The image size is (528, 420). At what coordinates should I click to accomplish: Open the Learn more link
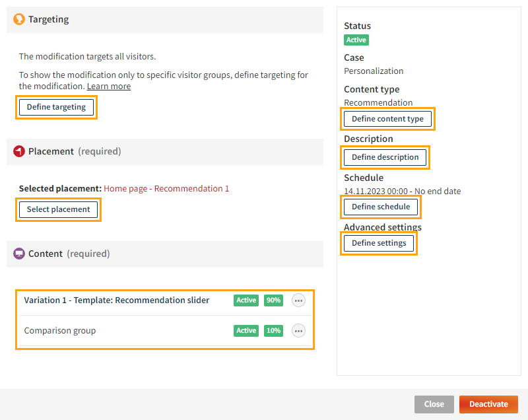point(109,87)
